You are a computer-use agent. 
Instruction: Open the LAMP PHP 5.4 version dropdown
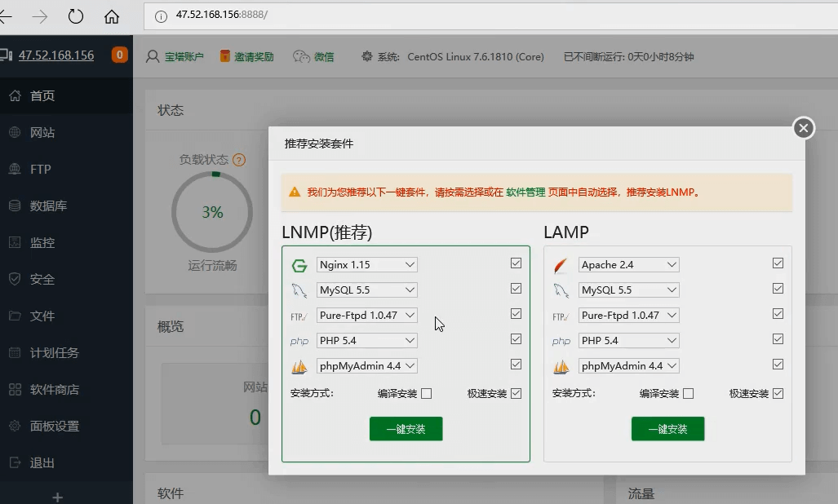tap(628, 341)
